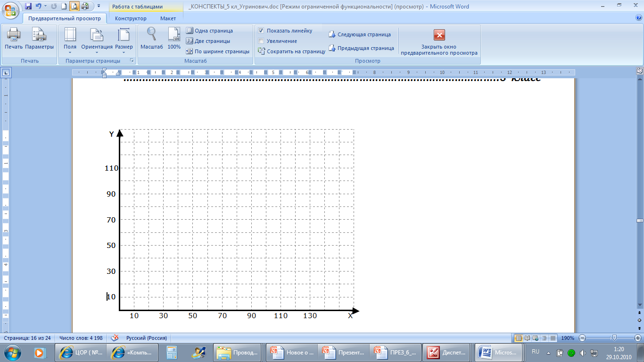Switch to Draft view icon
The width and height of the screenshot is (644, 362).
coord(553,338)
